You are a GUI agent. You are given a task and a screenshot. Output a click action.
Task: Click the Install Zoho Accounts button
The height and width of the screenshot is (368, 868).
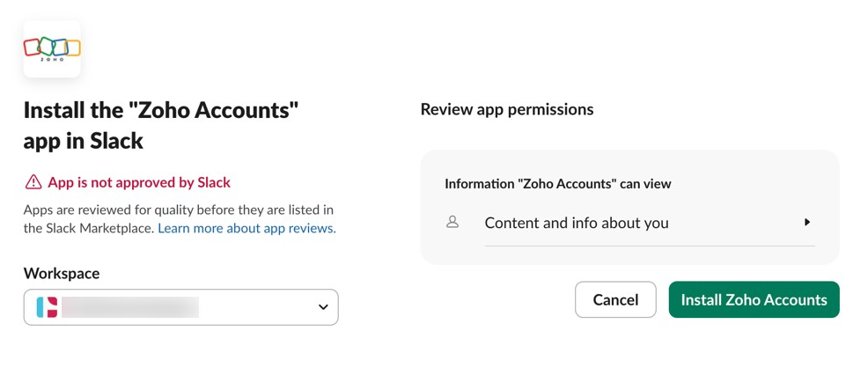754,299
